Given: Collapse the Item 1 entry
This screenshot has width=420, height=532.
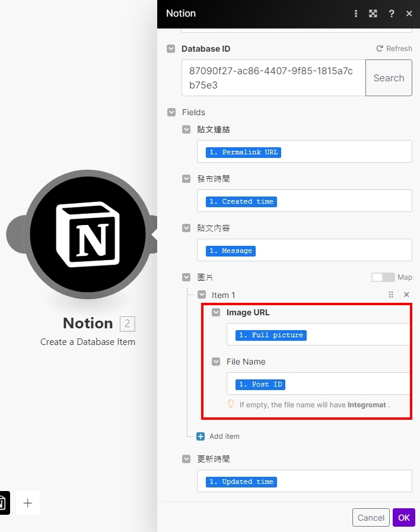Looking at the screenshot, I should 202,294.
